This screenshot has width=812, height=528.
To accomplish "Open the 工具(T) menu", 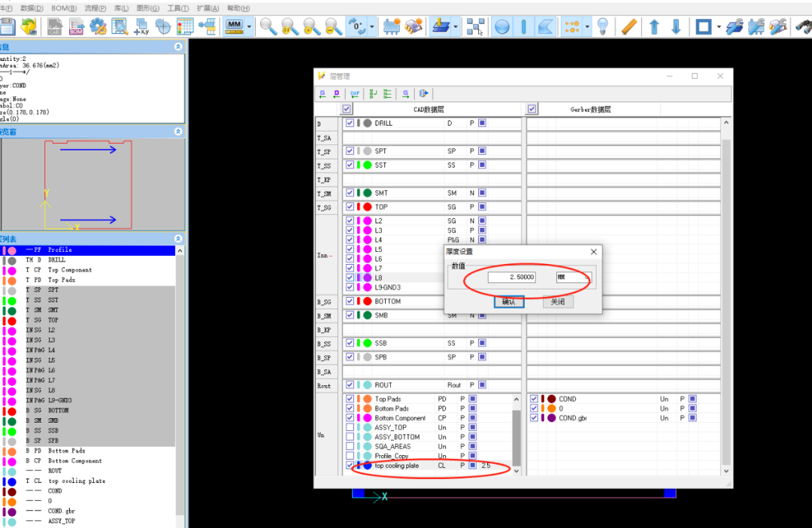I will click(x=178, y=8).
